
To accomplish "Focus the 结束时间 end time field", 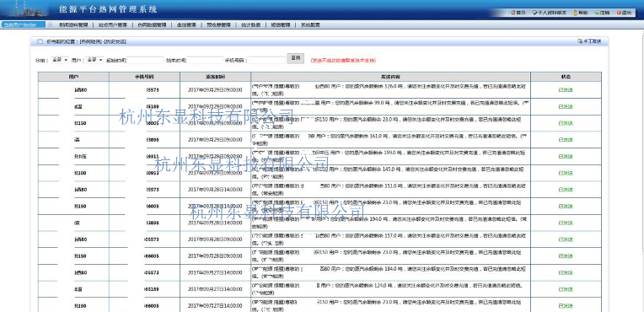I will (205, 61).
